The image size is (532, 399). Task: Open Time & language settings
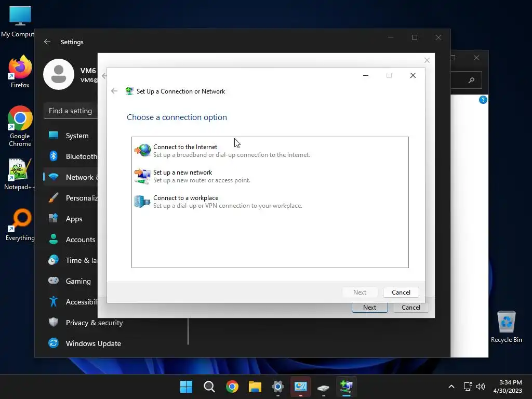[71, 260]
